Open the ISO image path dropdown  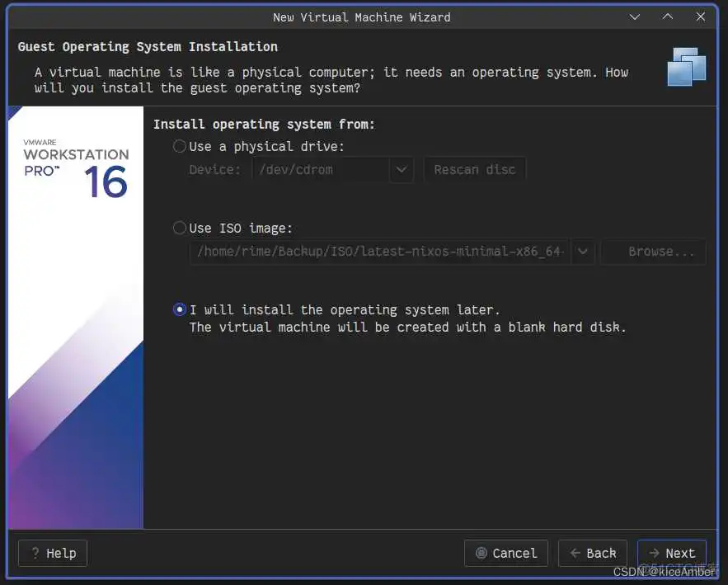pyautogui.click(x=583, y=252)
